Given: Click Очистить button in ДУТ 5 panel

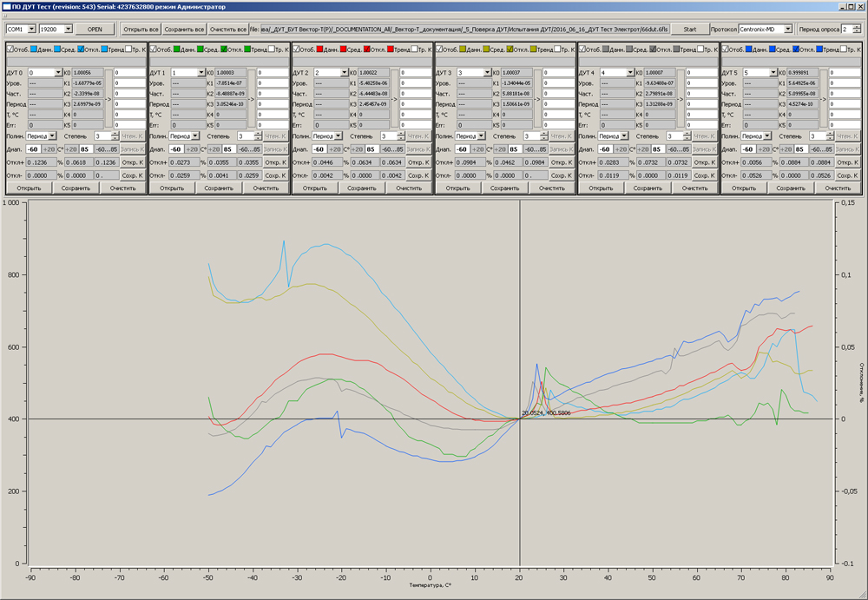Looking at the screenshot, I should 838,188.
